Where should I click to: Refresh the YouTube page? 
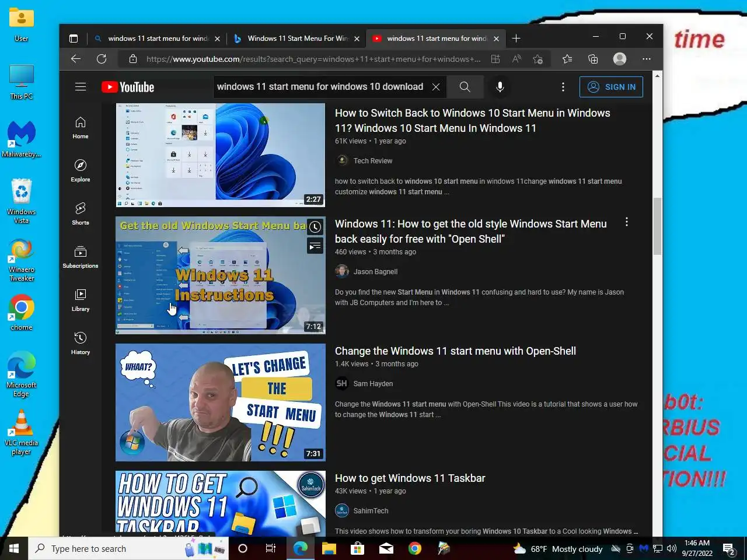click(102, 59)
